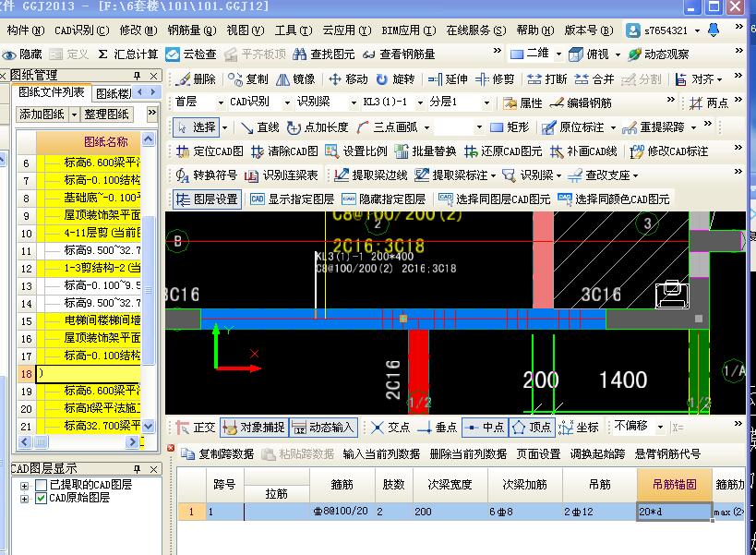Click the notification bell icon
Screen dimensions: 756x555
(714, 30)
